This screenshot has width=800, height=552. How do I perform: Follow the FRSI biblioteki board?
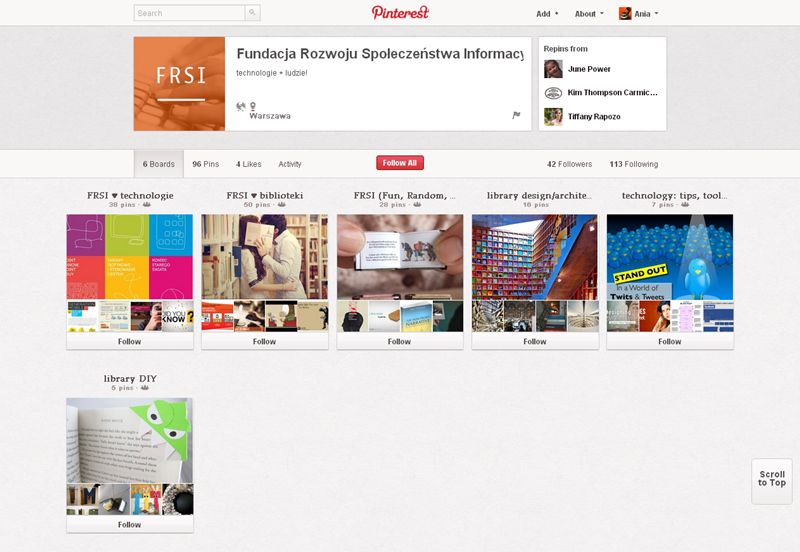pos(264,341)
